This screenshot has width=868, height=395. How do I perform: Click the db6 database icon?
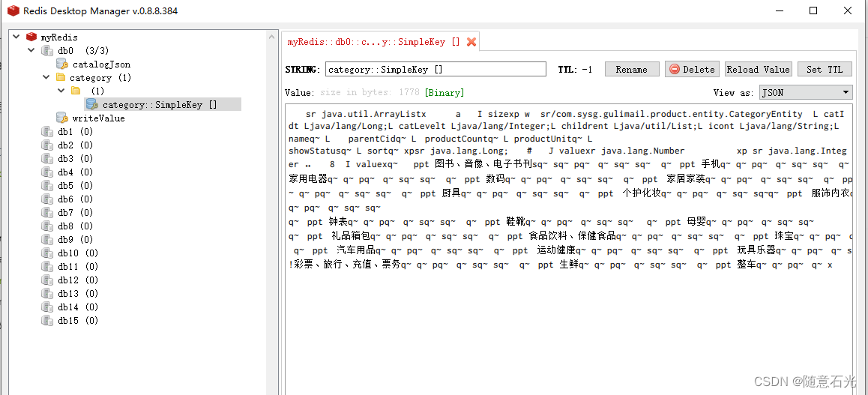pyautogui.click(x=47, y=199)
